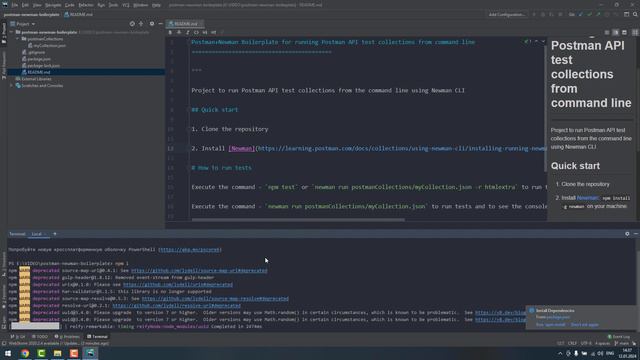Select README.md in project tree
The image size is (640, 360).
36,72
